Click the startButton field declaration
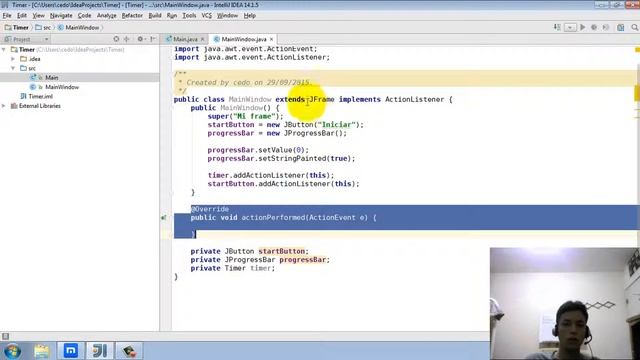 (249, 251)
